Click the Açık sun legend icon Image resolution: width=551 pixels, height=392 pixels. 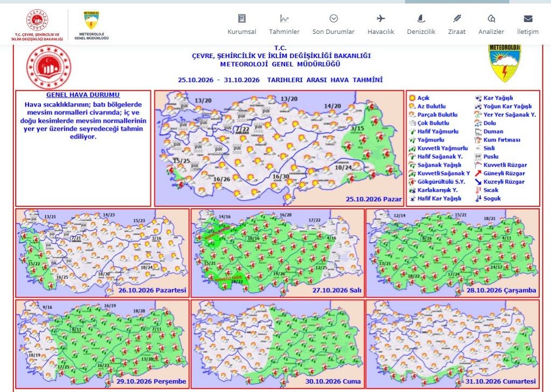pyautogui.click(x=412, y=98)
